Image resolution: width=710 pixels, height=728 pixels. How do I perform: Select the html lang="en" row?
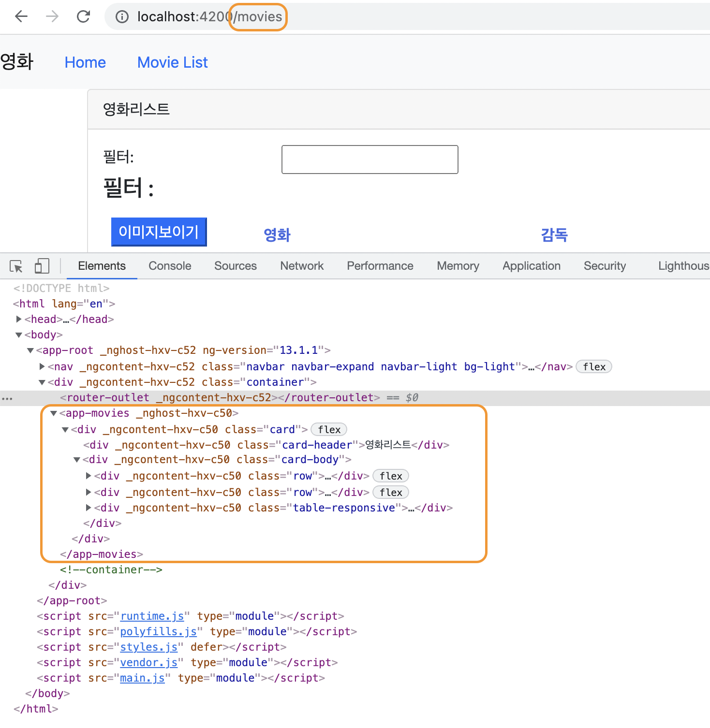click(64, 304)
